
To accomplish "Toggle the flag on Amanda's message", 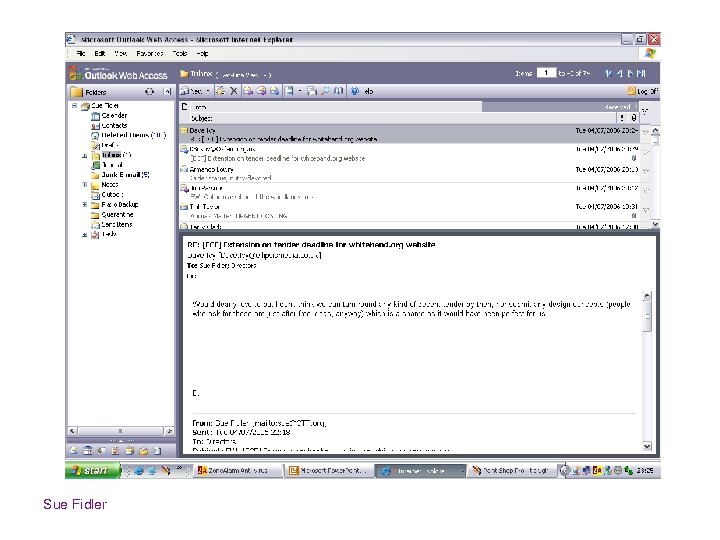I will (645, 171).
